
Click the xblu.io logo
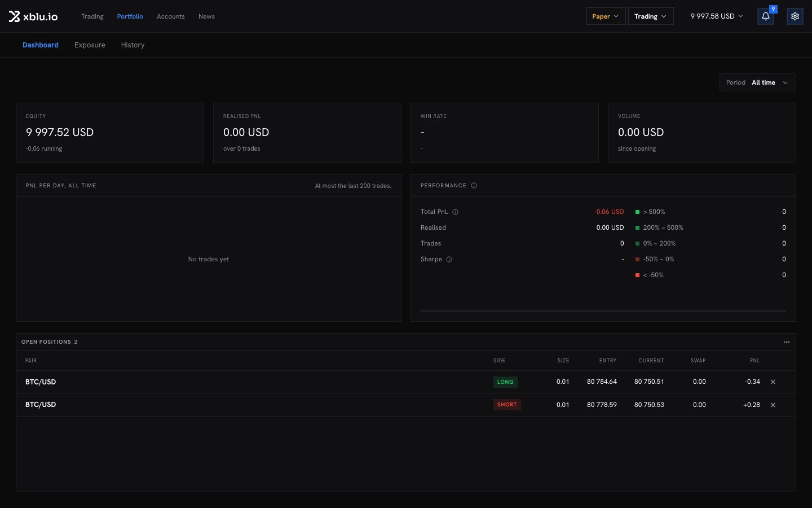pos(33,16)
